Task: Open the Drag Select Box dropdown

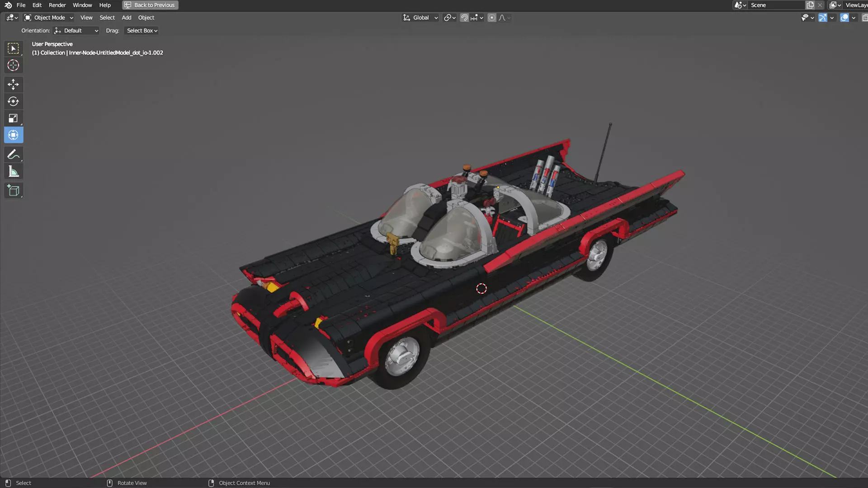Action: [x=142, y=31]
